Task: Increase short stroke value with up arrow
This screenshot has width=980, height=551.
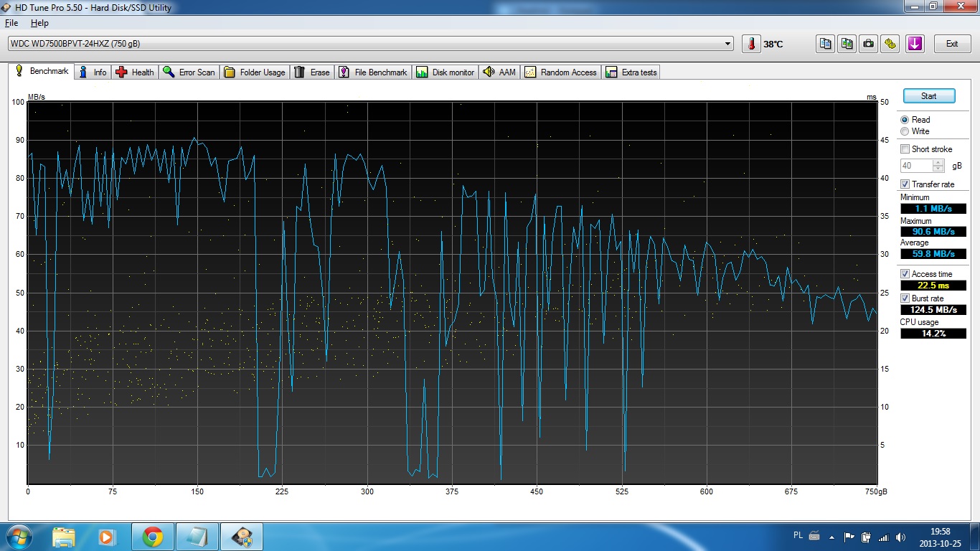Action: 938,162
